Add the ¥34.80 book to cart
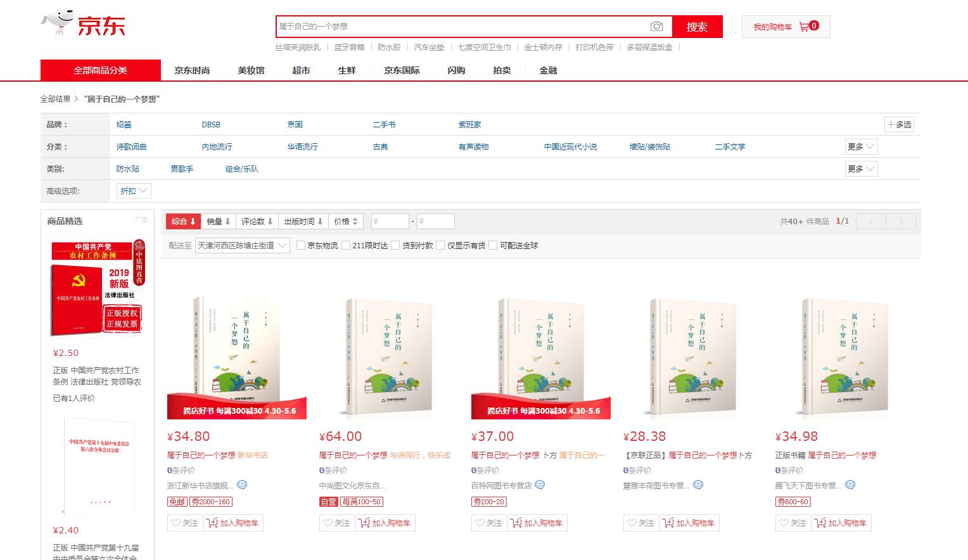 coord(233,523)
